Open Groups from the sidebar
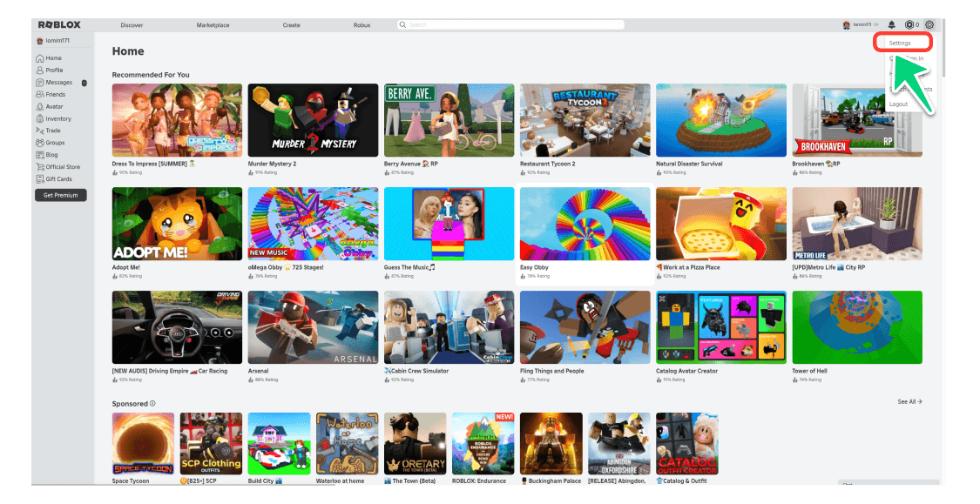The image size is (980, 504). (x=55, y=143)
